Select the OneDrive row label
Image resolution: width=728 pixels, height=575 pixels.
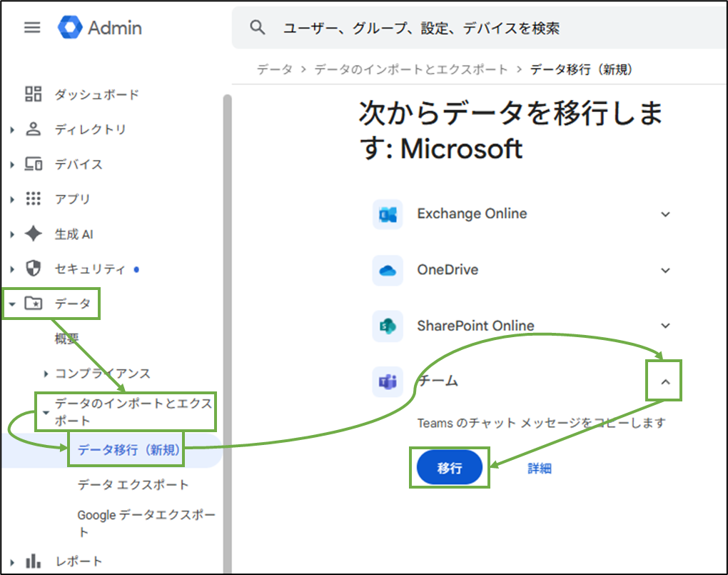coord(448,269)
